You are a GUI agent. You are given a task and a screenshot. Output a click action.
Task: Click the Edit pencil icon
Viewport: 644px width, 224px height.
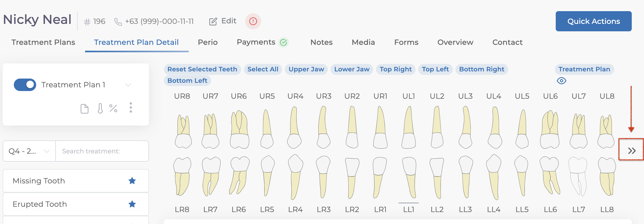click(x=213, y=21)
